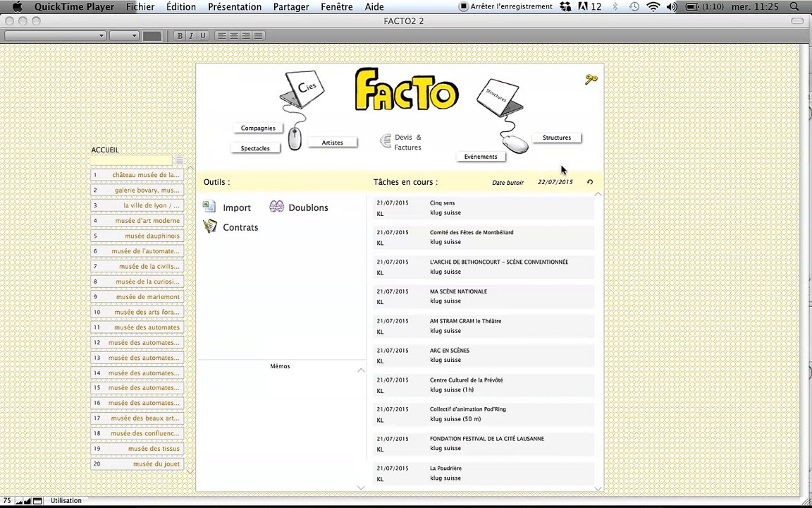Image resolution: width=812 pixels, height=508 pixels.
Task: Open the Comité des Fêtes de Montbéliard task
Action: click(x=484, y=237)
